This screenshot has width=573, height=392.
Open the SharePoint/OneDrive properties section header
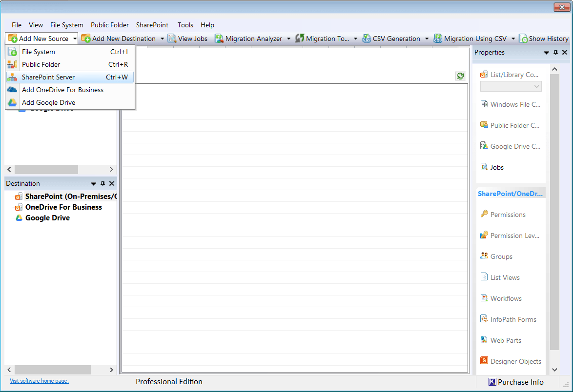point(511,194)
